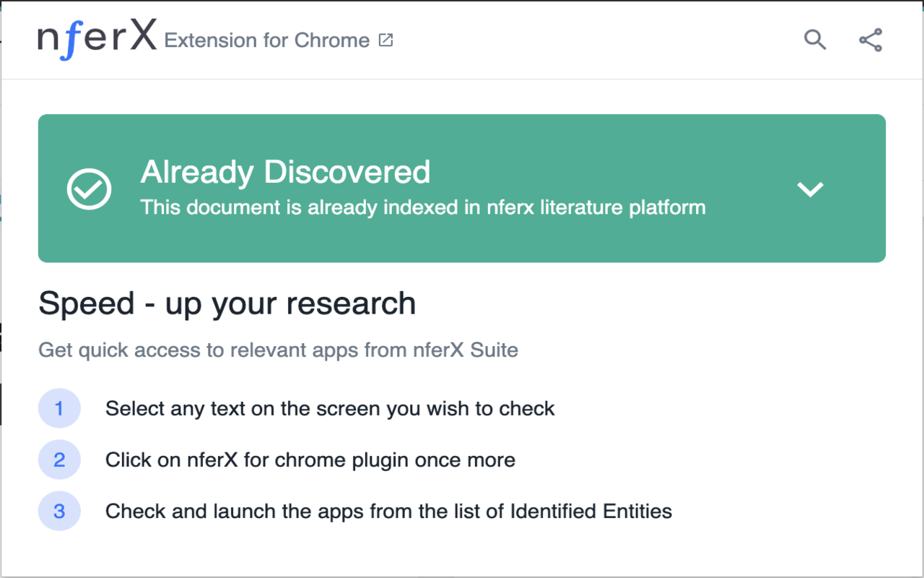Open the search magnifier icon

point(815,40)
